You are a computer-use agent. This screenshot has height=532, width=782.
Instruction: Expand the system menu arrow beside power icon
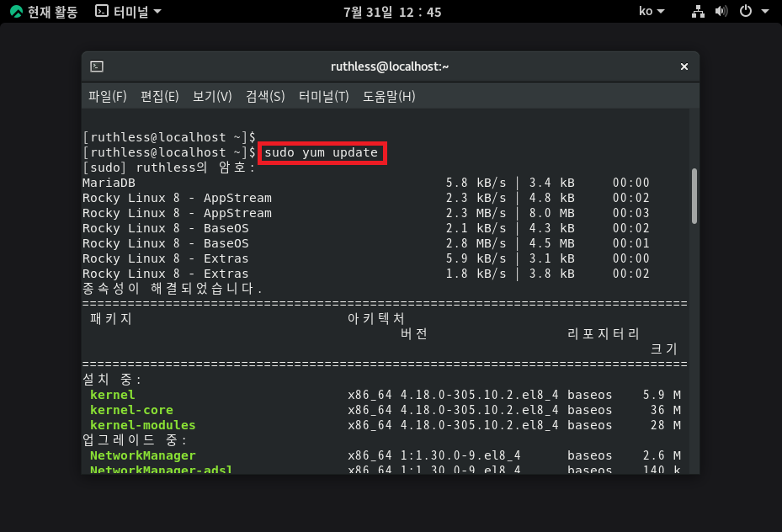tap(764, 11)
